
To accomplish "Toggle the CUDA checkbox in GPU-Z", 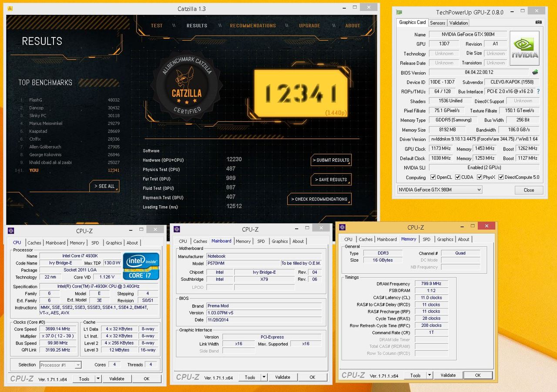I will [458, 177].
